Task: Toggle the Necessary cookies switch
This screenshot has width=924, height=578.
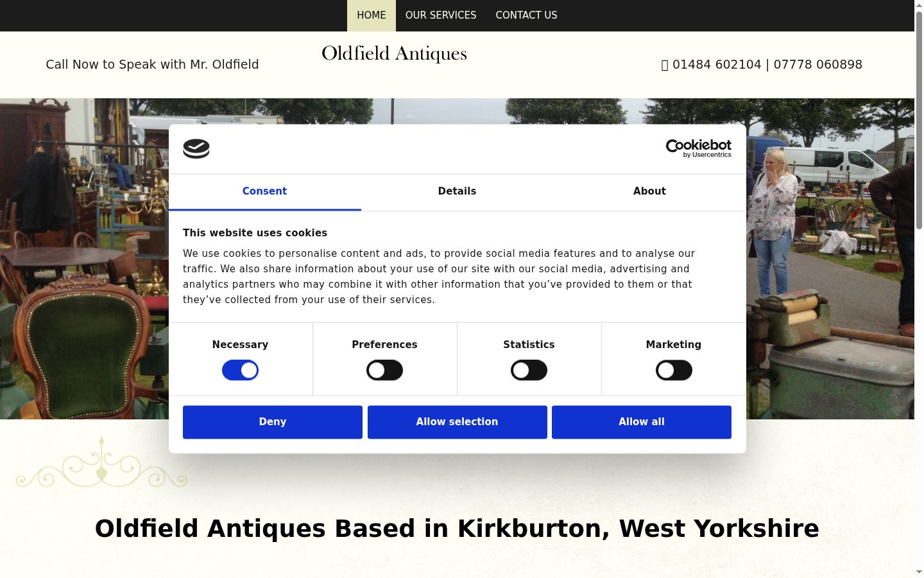Action: click(x=240, y=370)
